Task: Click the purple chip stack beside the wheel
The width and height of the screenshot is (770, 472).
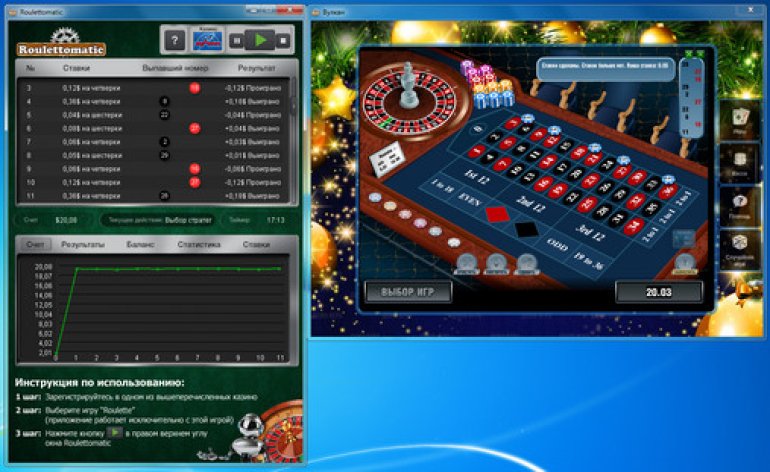Action: click(x=466, y=68)
